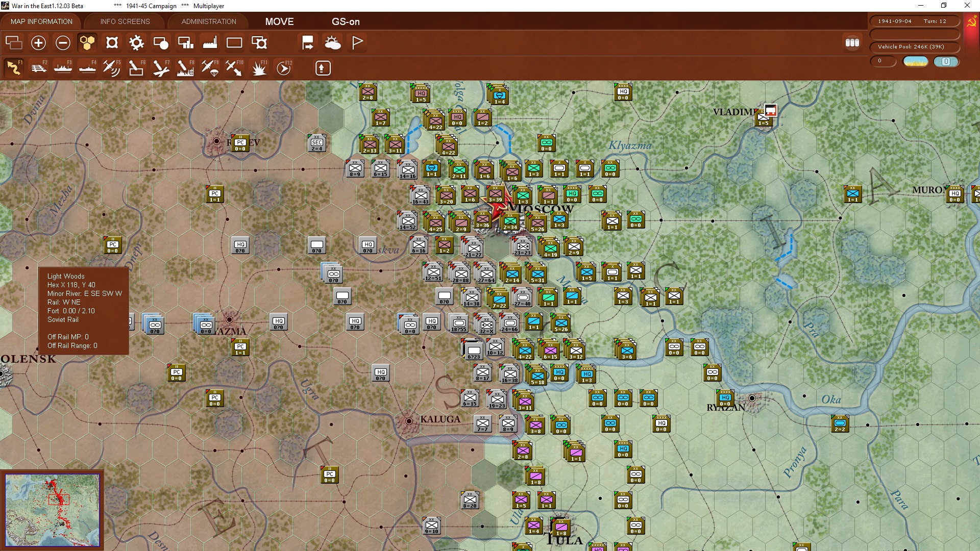Select the 2=2 unit near Oka river
The image size is (980, 551).
840,423
